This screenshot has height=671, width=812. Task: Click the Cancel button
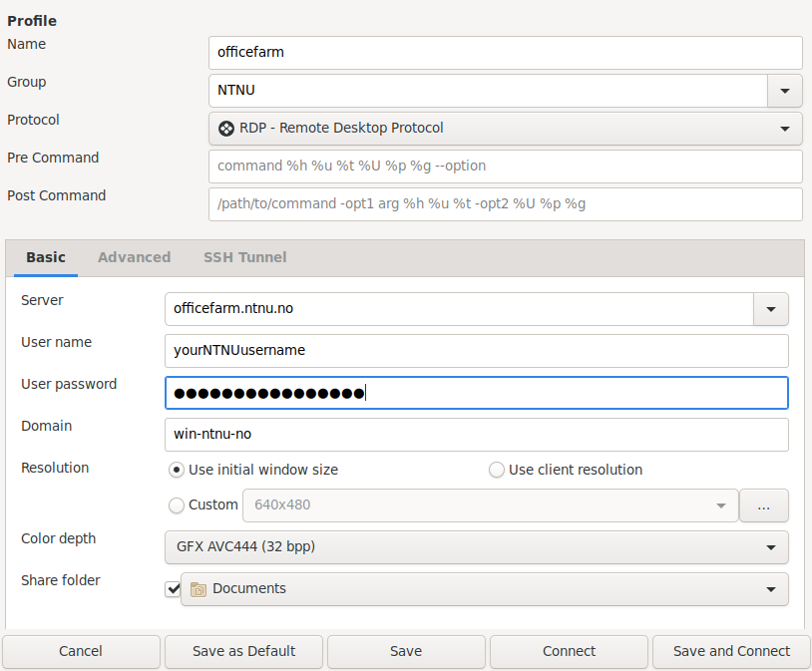pyautogui.click(x=81, y=651)
